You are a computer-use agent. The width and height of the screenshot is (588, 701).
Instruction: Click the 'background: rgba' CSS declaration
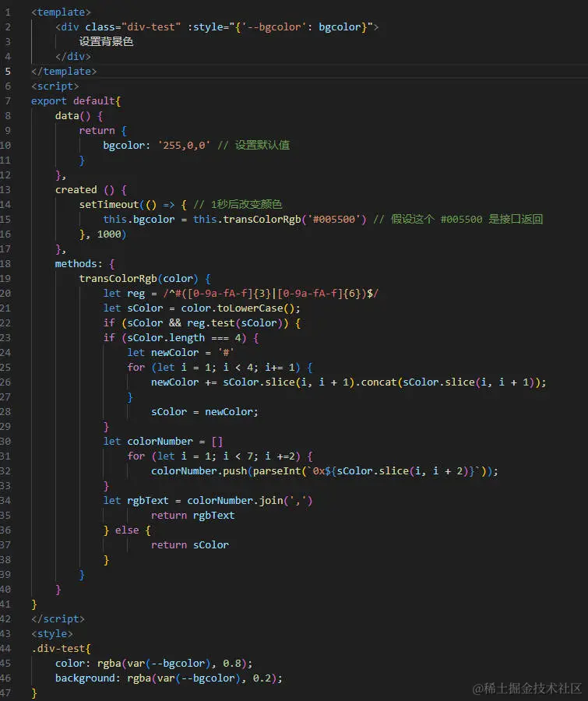coord(168,678)
